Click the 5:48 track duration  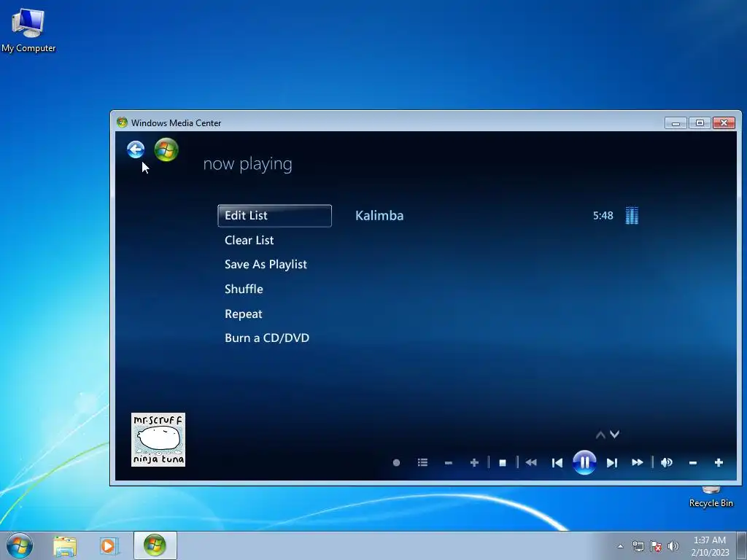coord(603,216)
